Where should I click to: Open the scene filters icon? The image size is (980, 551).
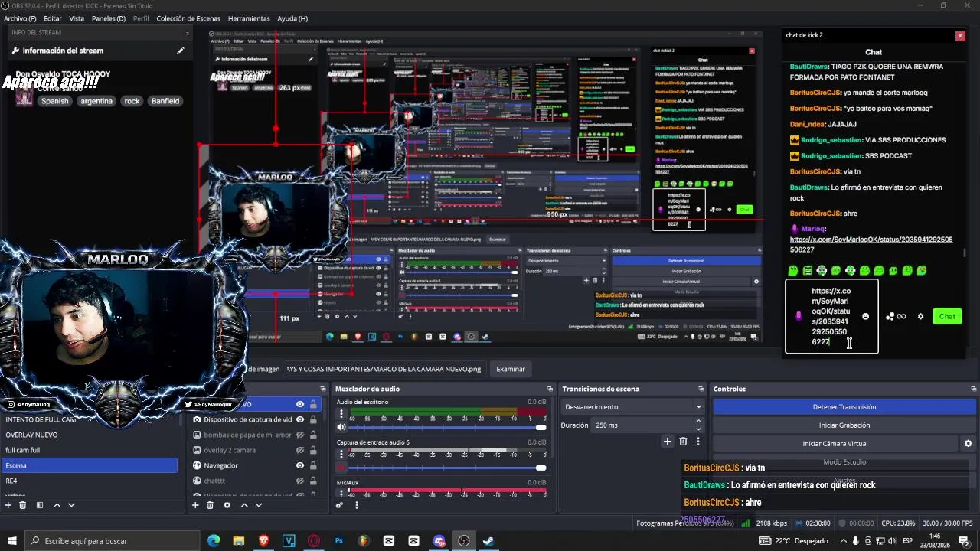(x=40, y=505)
